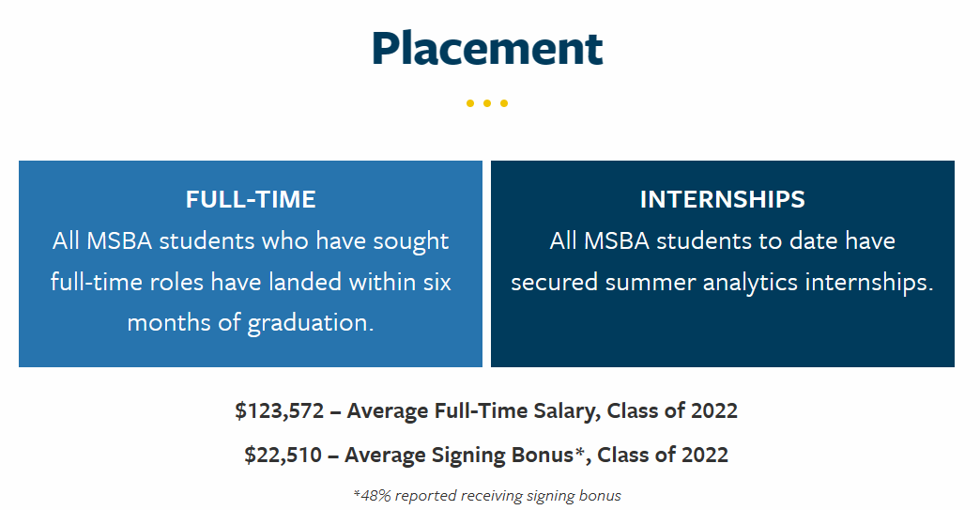This screenshot has width=980, height=510.
Task: Click "Average Full-Time Salary, Class of 2022"
Action: 542,410
